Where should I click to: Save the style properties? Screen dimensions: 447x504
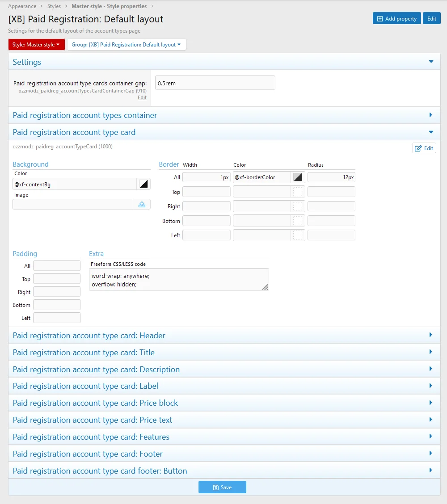[x=222, y=487]
